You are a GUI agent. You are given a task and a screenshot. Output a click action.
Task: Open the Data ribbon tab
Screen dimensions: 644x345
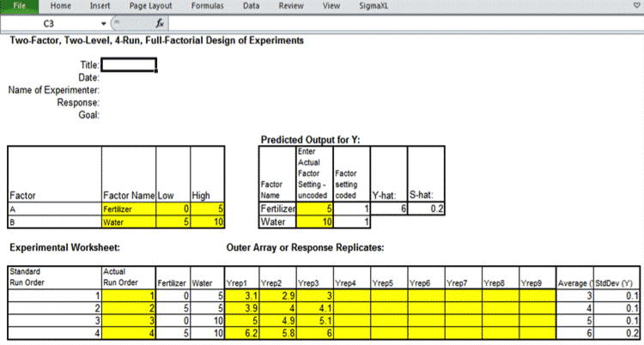point(251,6)
